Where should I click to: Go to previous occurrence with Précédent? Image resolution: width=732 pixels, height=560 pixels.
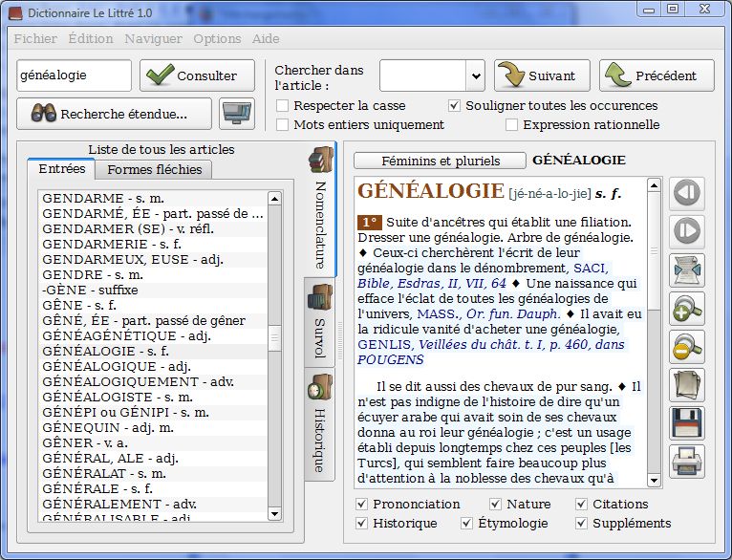tap(657, 75)
